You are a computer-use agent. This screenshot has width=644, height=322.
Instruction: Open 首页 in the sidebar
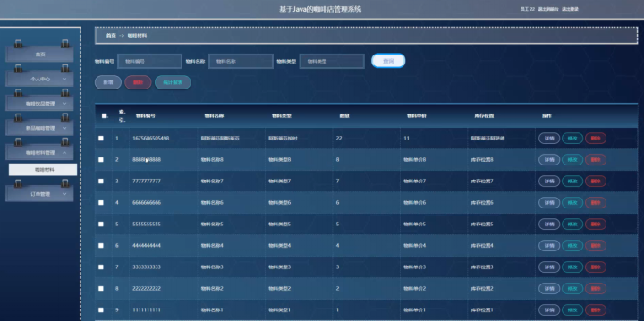[39, 55]
